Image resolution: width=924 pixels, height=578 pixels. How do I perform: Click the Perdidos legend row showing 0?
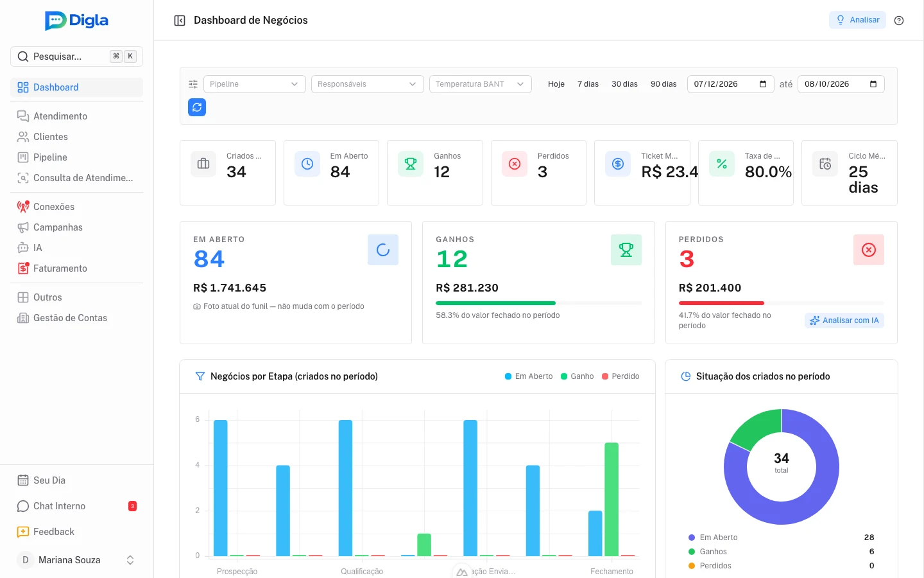coord(781,566)
